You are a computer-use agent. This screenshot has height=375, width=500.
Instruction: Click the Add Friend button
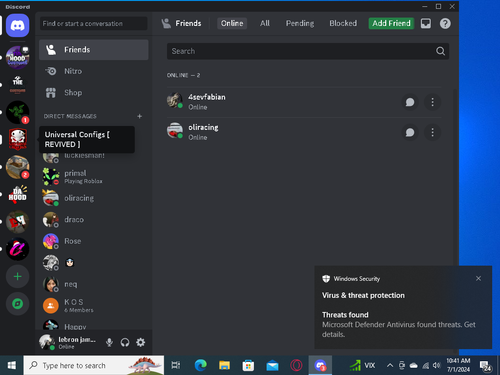click(x=391, y=23)
